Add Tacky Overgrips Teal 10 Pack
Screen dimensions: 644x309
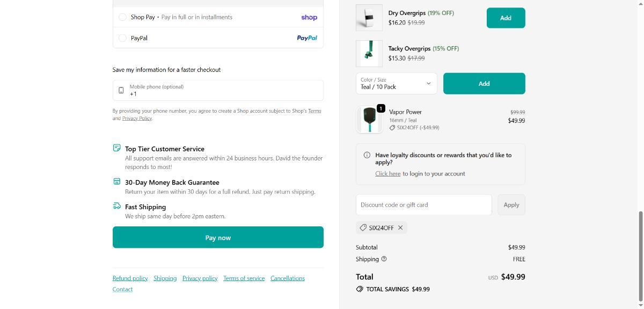tap(484, 84)
